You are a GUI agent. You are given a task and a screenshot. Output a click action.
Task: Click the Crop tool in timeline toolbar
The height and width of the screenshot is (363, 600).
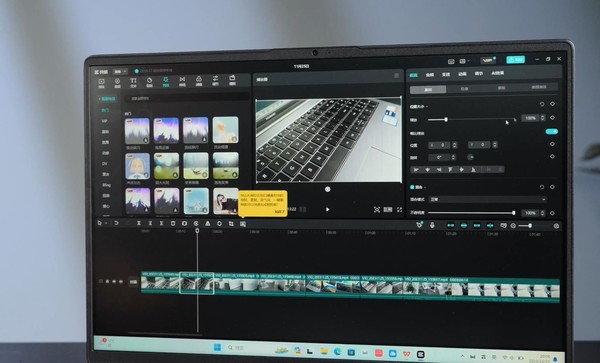[231, 224]
